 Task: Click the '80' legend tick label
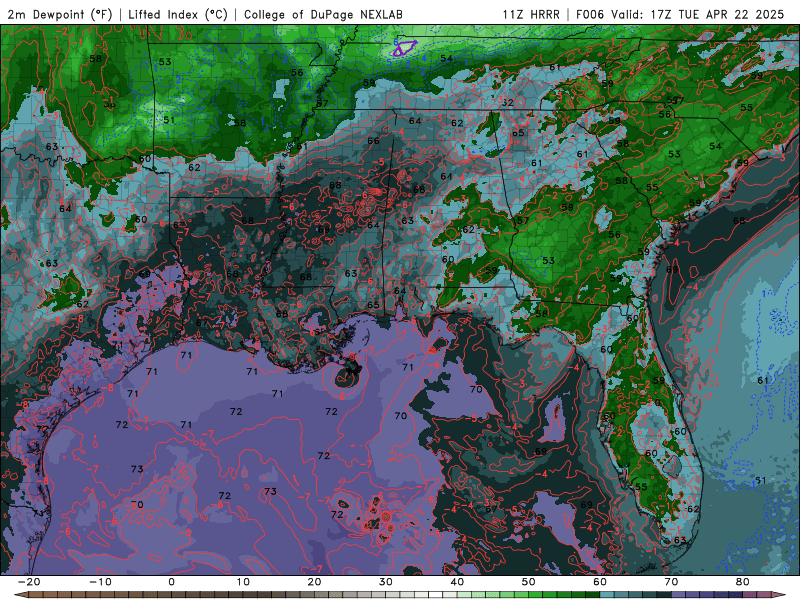click(x=743, y=582)
